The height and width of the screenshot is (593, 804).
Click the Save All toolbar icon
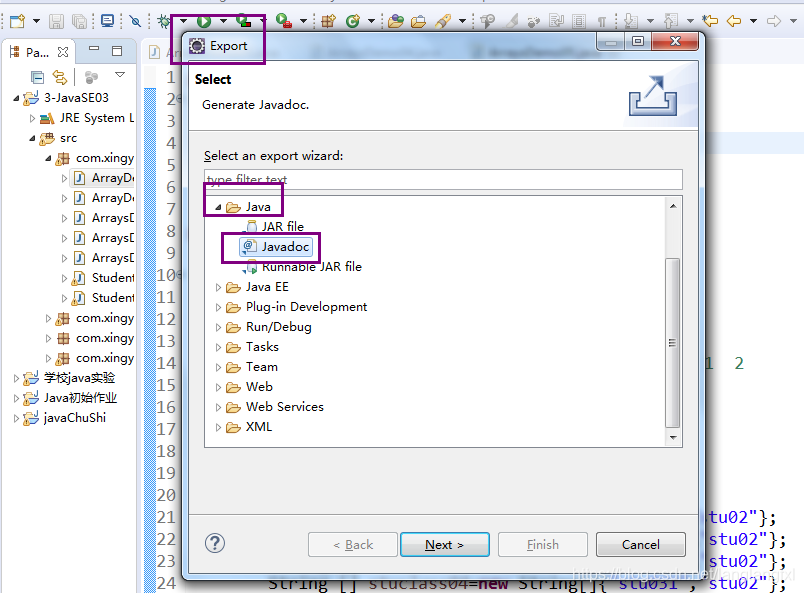79,21
